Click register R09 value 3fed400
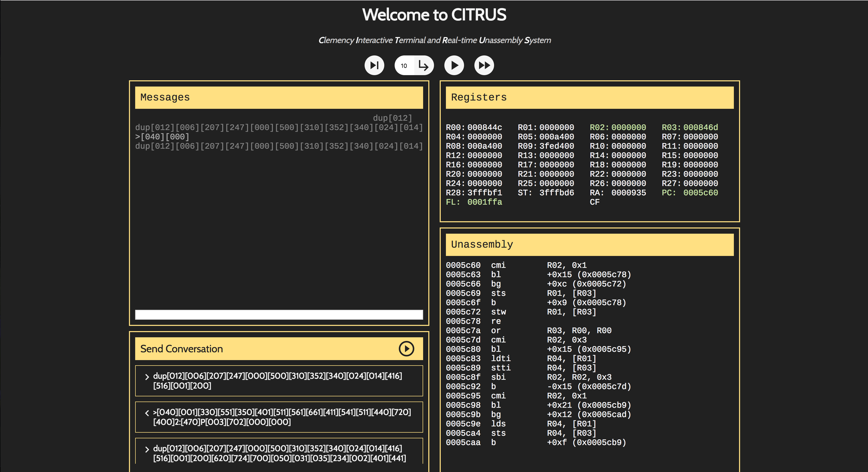The width and height of the screenshot is (868, 472). pyautogui.click(x=557, y=146)
